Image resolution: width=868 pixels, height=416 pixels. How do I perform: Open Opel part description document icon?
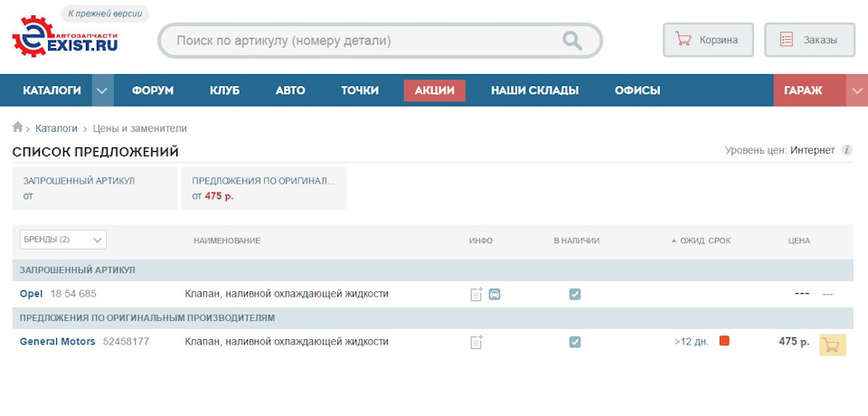476,294
